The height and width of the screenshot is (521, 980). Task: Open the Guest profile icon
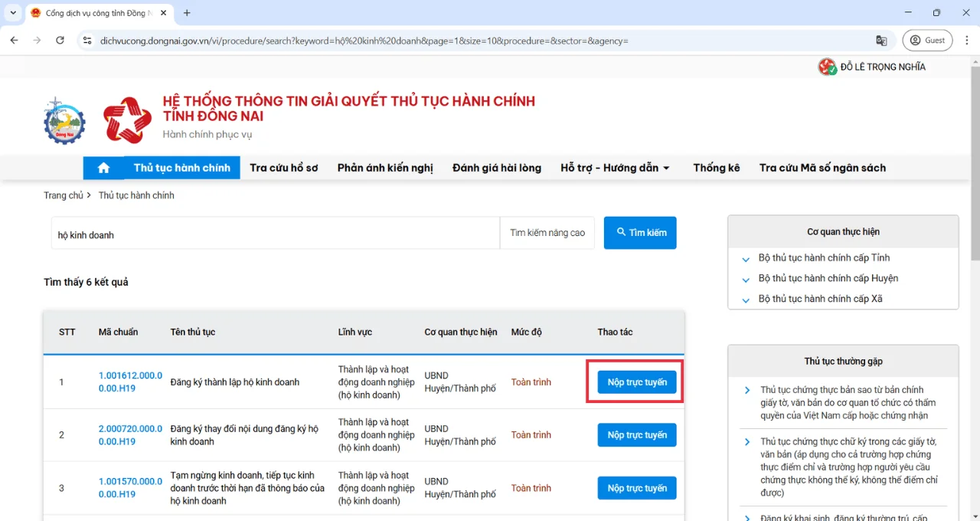927,41
